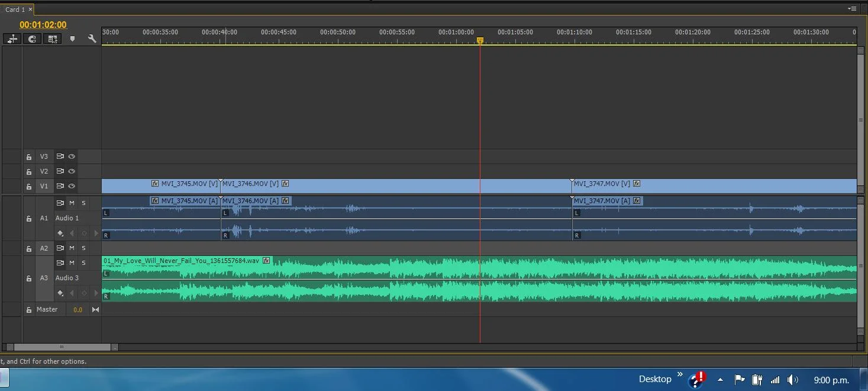Viewport: 868px width, 391px height.
Task: Click the playhead marker on the ruler
Action: (480, 40)
